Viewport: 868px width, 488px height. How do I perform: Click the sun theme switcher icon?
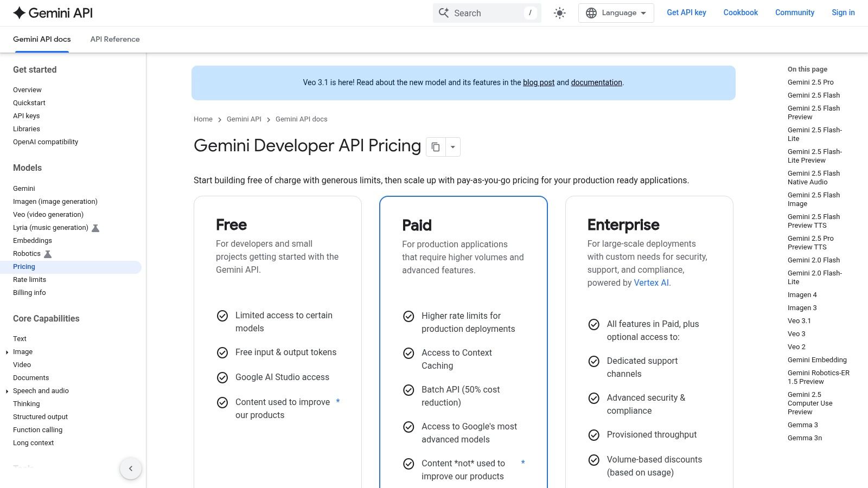point(559,12)
